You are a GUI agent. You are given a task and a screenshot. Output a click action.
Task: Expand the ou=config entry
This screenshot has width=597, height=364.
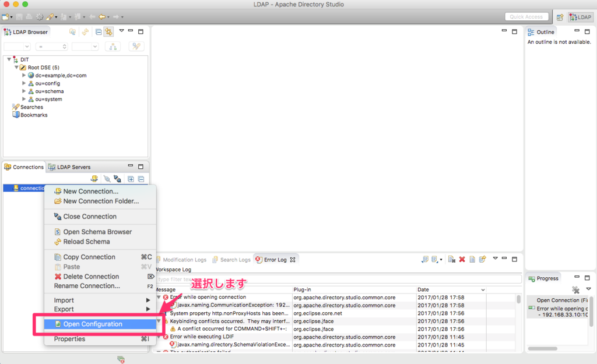tap(24, 83)
